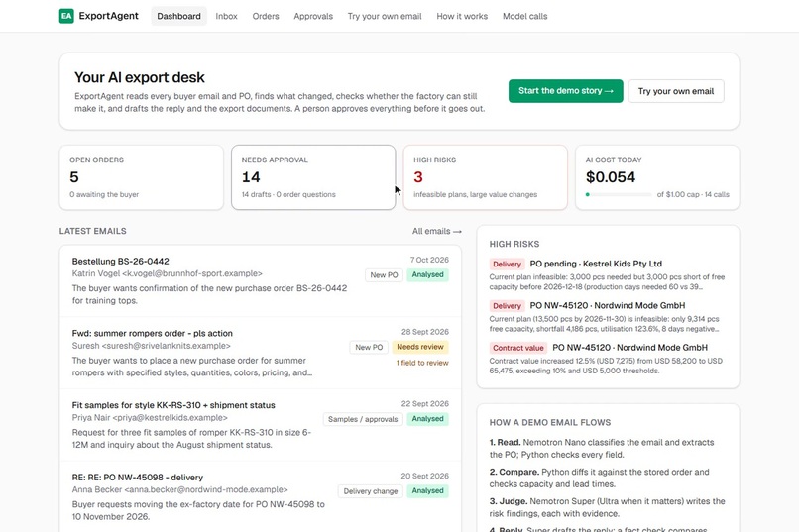Click the Latest Emails heading
Image resolution: width=799 pixels, height=532 pixels.
click(93, 231)
